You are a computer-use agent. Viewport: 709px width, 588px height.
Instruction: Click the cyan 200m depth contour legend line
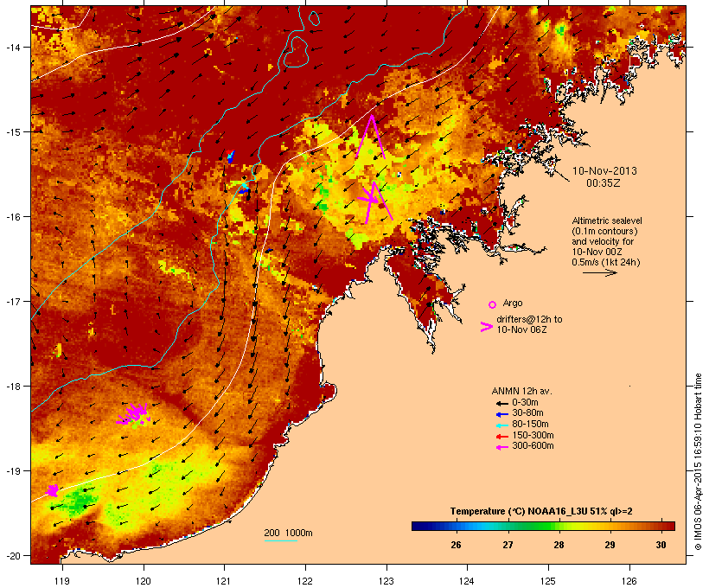coord(280,540)
